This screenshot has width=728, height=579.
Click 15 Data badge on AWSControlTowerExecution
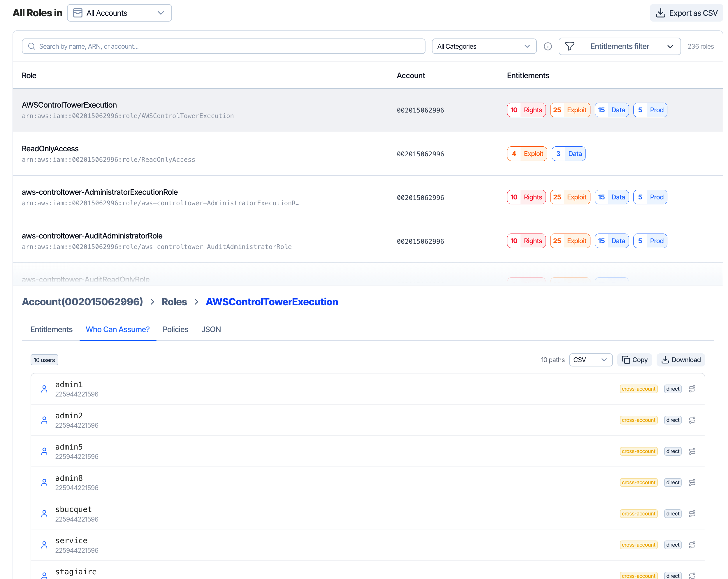[611, 110]
